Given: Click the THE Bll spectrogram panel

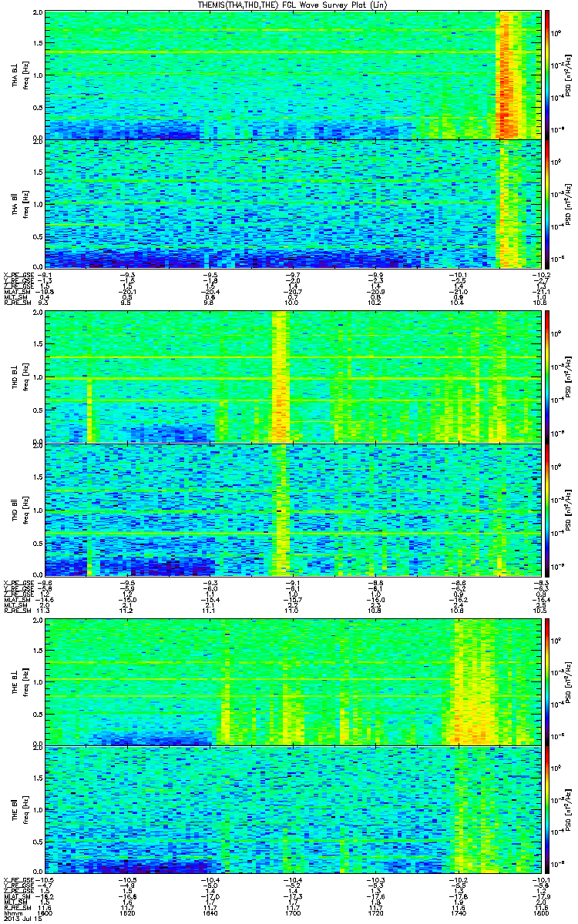Looking at the screenshot, I should pos(293,810).
